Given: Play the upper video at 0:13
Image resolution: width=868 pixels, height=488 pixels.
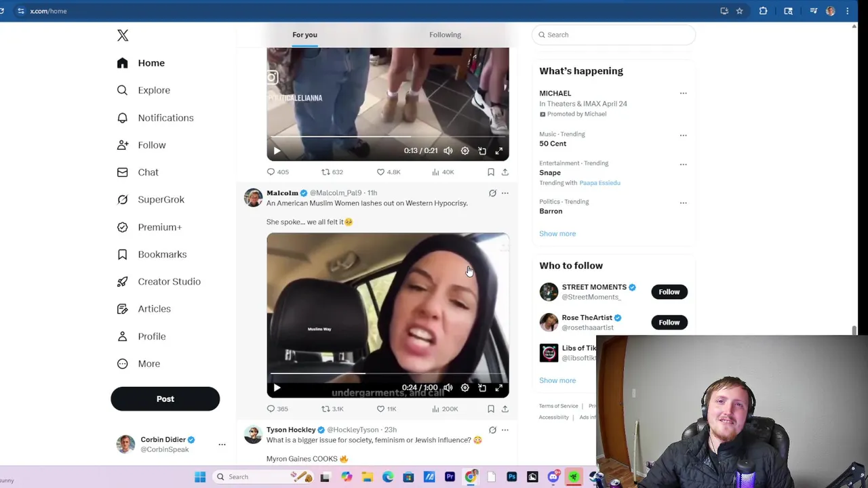Looking at the screenshot, I should click(277, 150).
